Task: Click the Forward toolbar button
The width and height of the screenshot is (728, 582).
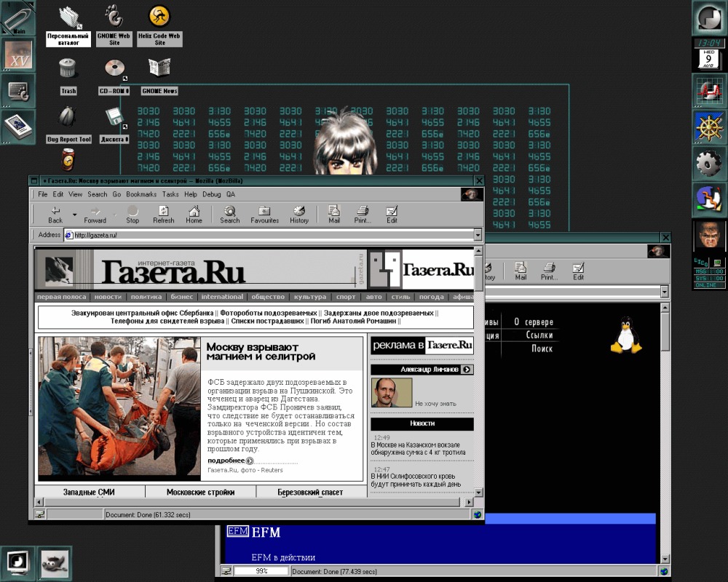Action: pos(95,215)
